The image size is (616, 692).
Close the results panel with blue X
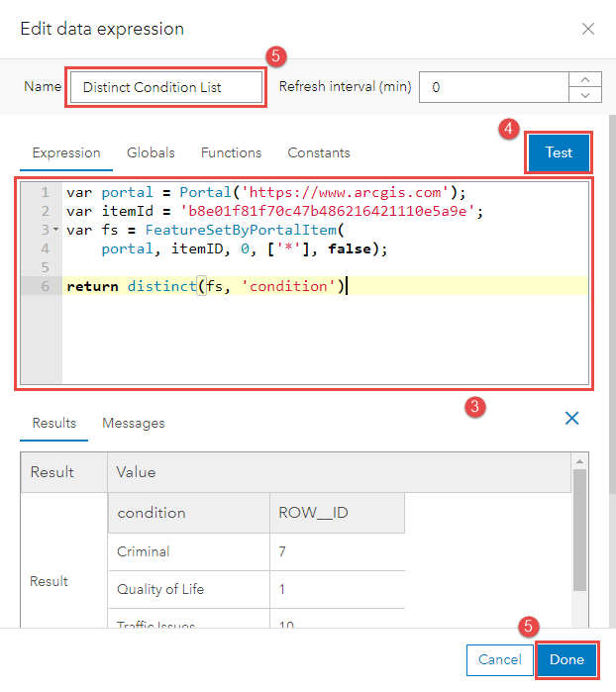(571, 418)
